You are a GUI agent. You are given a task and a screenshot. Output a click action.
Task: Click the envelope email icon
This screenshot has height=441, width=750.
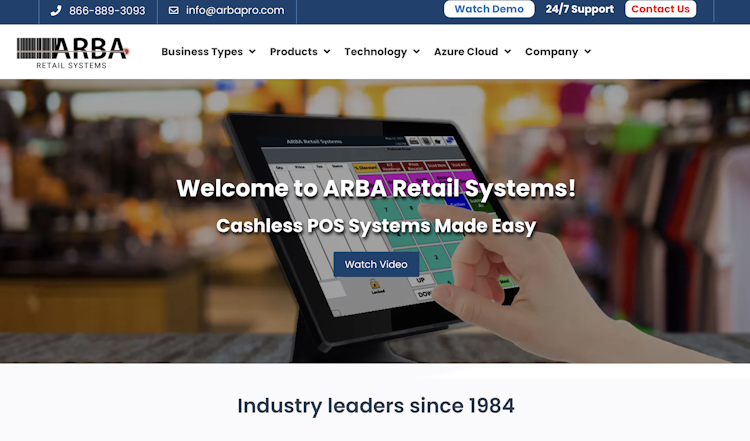click(x=174, y=10)
